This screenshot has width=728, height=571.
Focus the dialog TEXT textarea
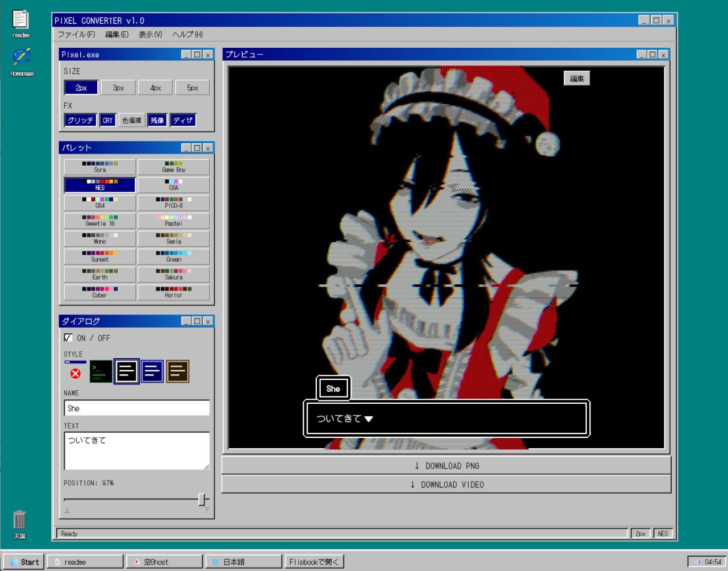(x=137, y=451)
